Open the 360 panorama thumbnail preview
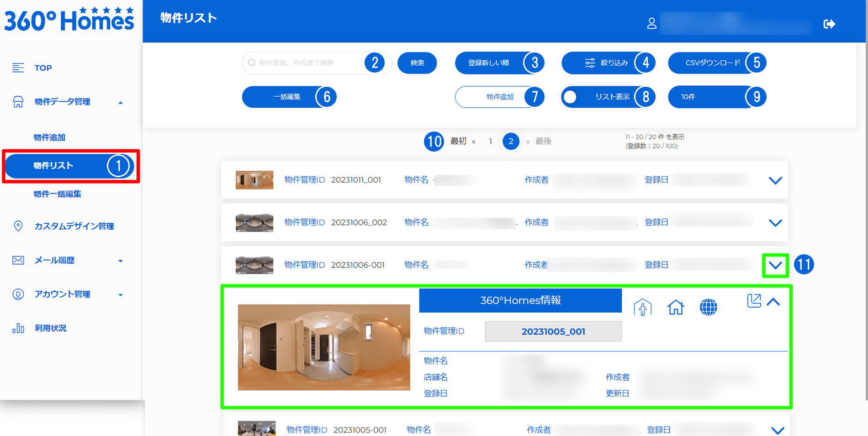 (323, 347)
